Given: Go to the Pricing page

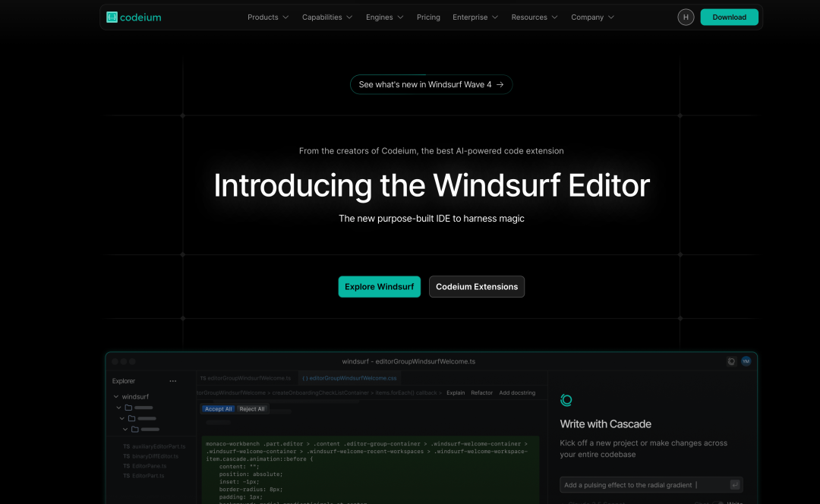Looking at the screenshot, I should (x=428, y=17).
